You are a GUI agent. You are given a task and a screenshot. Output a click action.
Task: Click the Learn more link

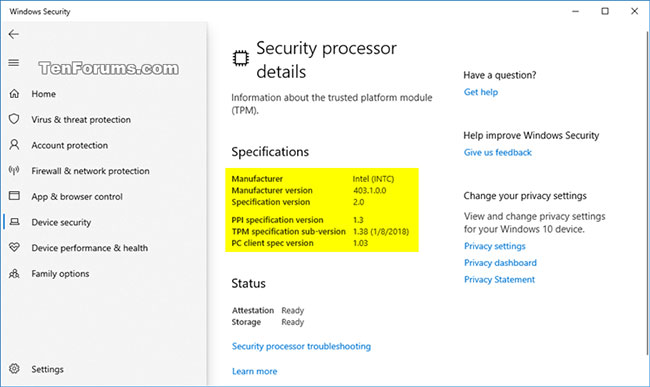pos(255,371)
